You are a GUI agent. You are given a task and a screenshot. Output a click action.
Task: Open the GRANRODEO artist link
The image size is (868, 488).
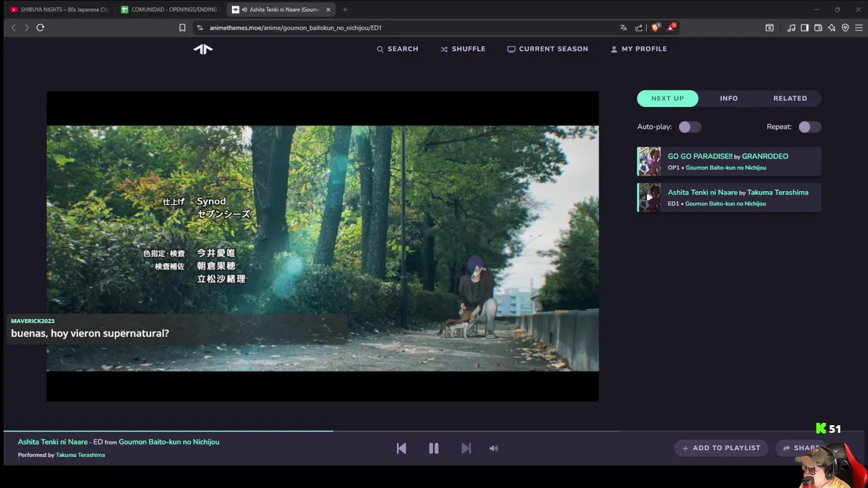765,156
